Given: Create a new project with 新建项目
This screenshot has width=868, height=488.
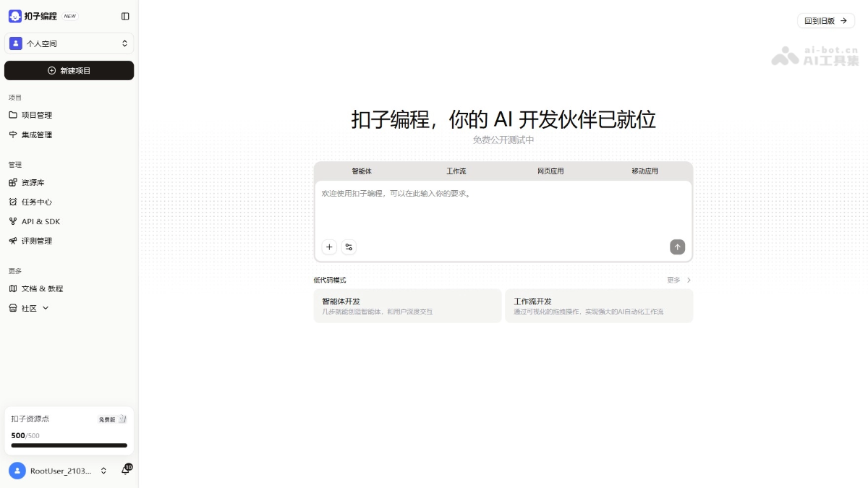Looking at the screenshot, I should 69,70.
